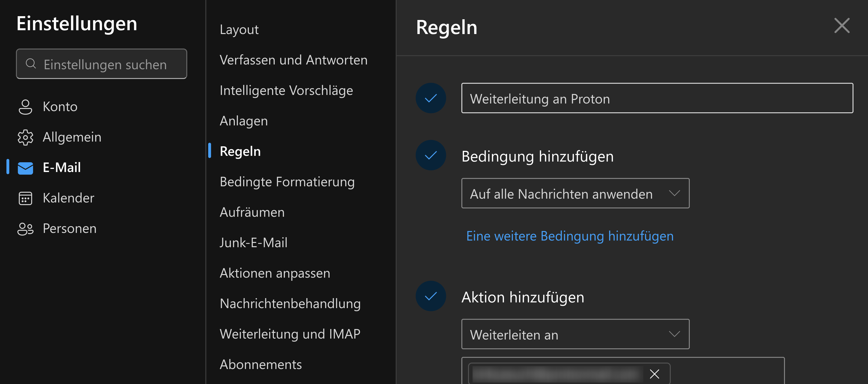The height and width of the screenshot is (384, 868).
Task: Click the Konto person icon
Action: (x=25, y=107)
